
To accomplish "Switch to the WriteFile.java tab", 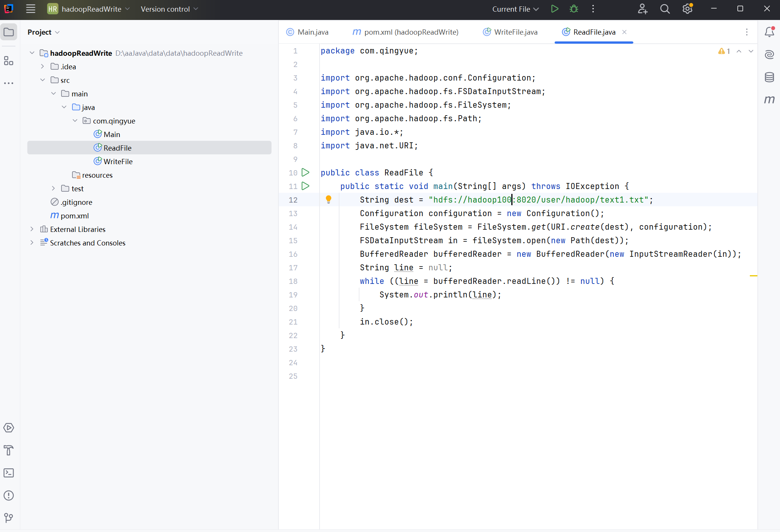I will 515,32.
